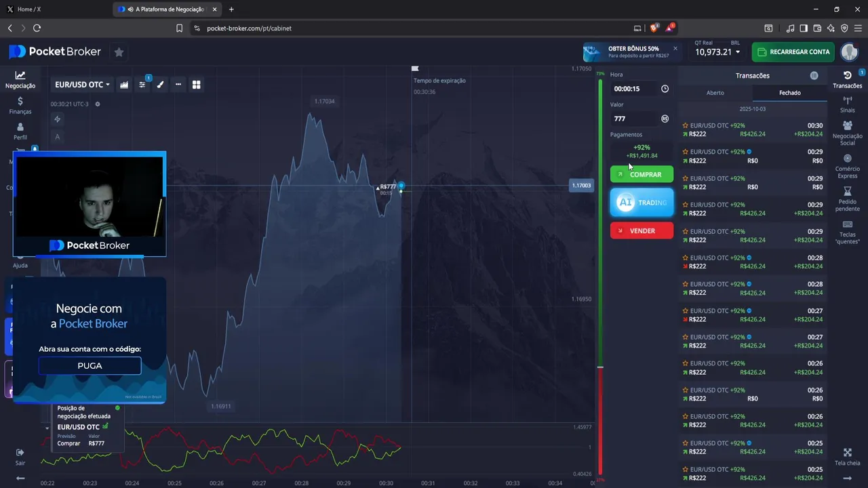Click the Hora time input field
Viewport: 868px width, 488px height.
634,89
